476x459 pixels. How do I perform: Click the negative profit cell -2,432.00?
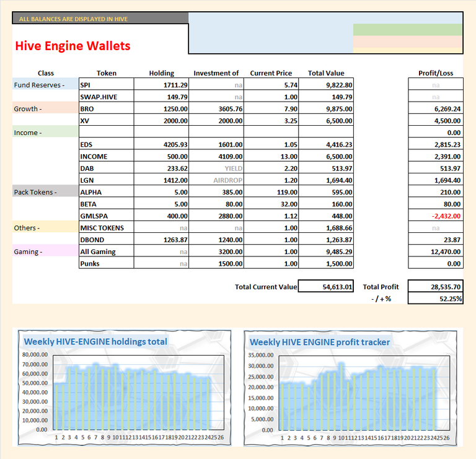coord(436,215)
